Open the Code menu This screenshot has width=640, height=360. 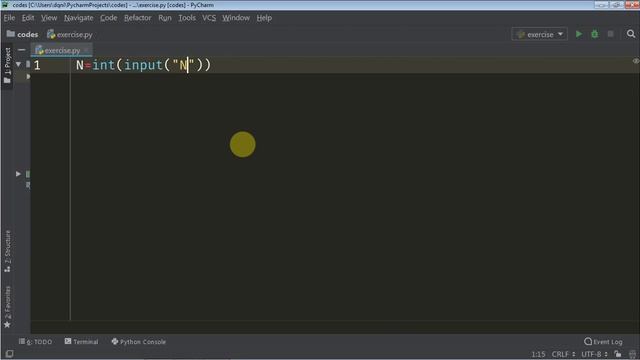click(109, 18)
